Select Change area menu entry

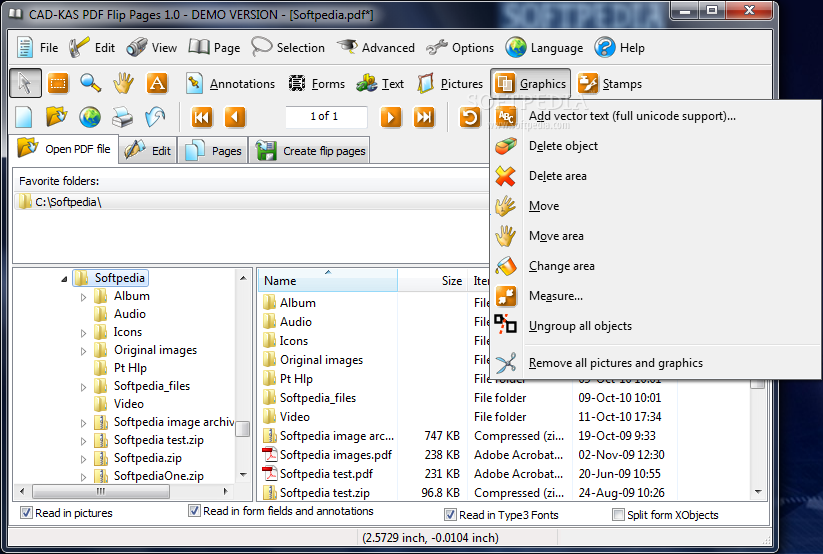(x=562, y=266)
